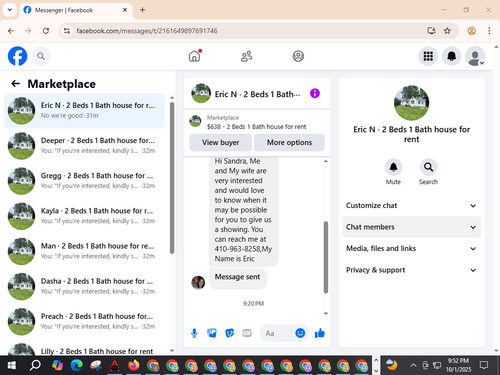500x375 pixels.
Task: Click the back arrow next to Marketplace
Action: [15, 84]
